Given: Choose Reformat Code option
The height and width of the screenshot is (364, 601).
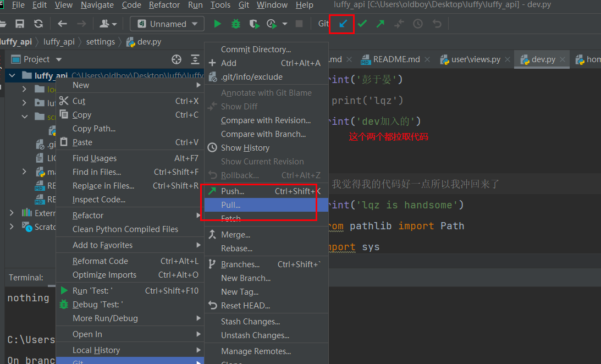Looking at the screenshot, I should pos(130,261).
